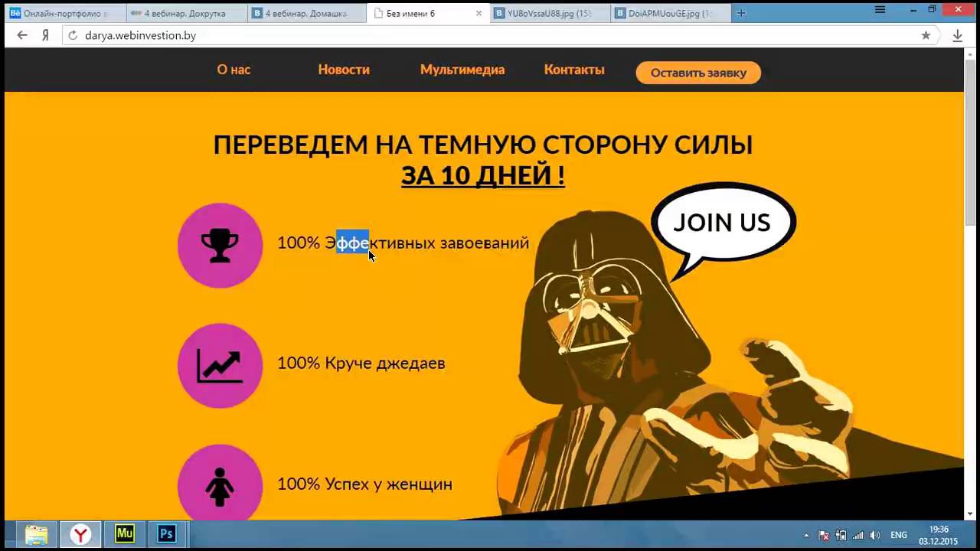The image size is (980, 551).
Task: Click the battery power tray icon
Action: [x=841, y=536]
